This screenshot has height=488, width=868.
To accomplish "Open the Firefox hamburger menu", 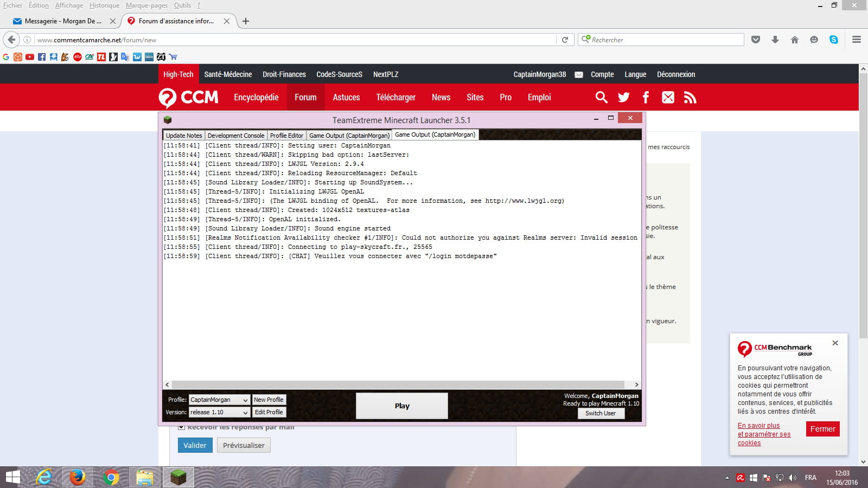I will point(857,40).
